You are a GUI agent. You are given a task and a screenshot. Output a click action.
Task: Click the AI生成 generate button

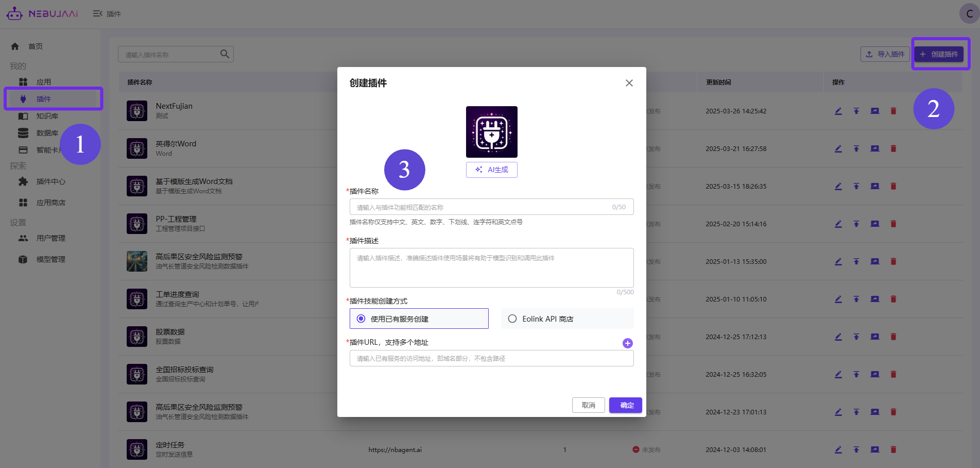491,170
